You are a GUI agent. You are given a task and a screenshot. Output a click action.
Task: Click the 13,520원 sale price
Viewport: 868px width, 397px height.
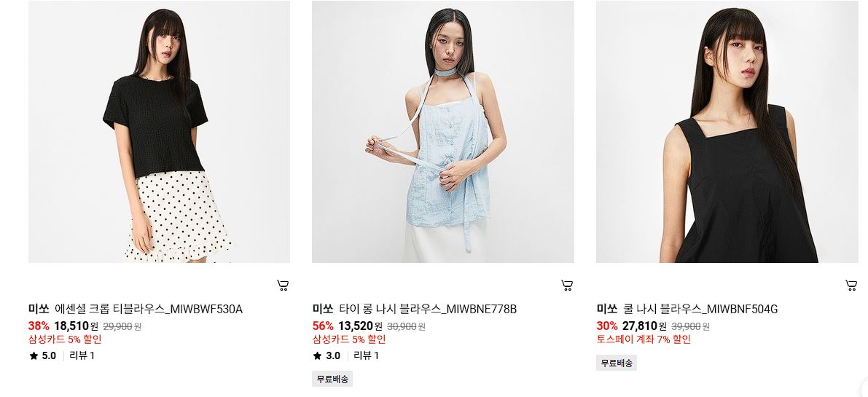360,326
